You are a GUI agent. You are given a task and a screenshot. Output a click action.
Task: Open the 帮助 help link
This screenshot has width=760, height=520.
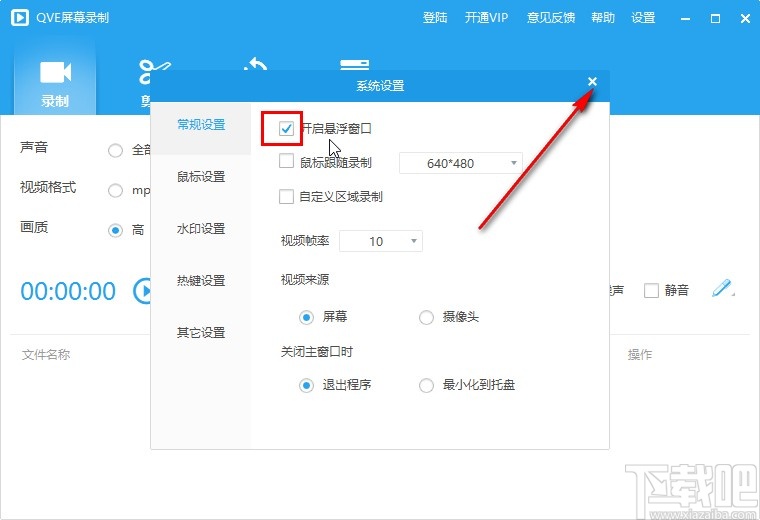point(602,18)
